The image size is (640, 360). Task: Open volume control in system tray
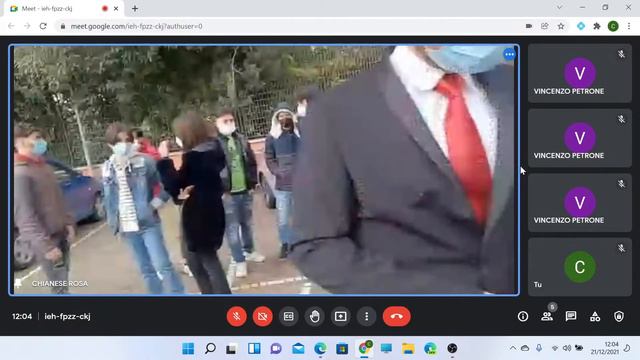[567, 348]
